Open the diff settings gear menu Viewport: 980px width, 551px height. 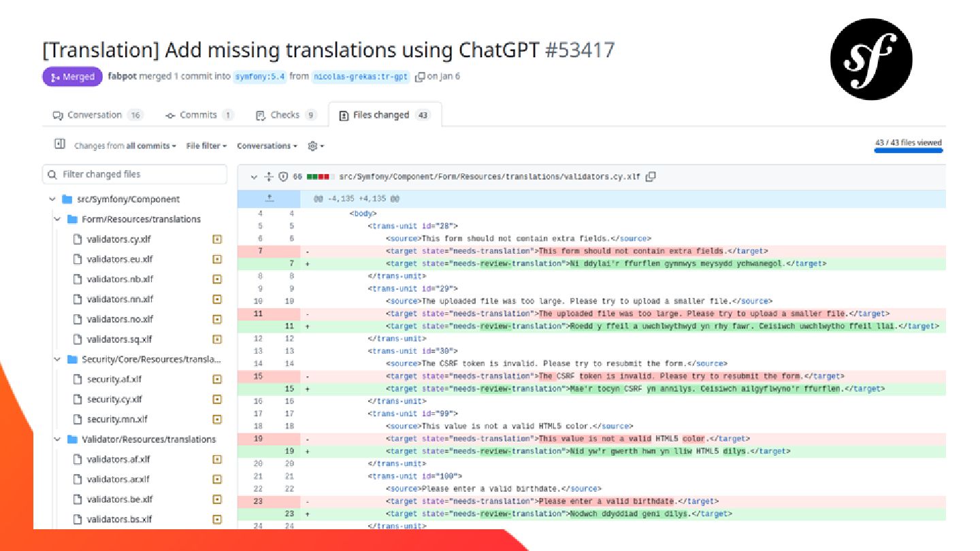[316, 146]
